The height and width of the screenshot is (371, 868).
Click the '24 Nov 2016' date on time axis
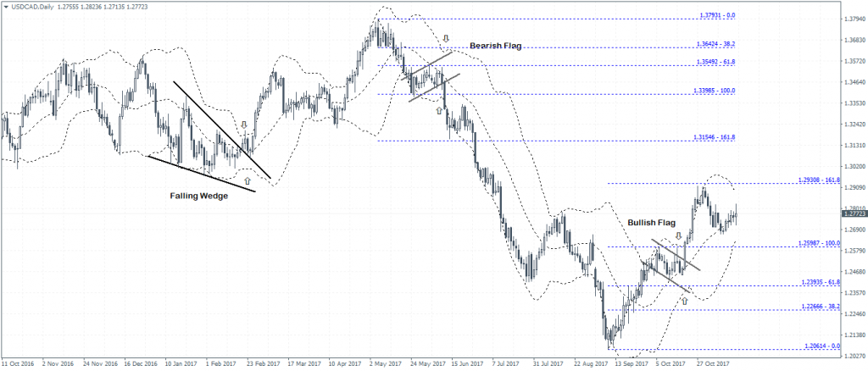pos(99,364)
